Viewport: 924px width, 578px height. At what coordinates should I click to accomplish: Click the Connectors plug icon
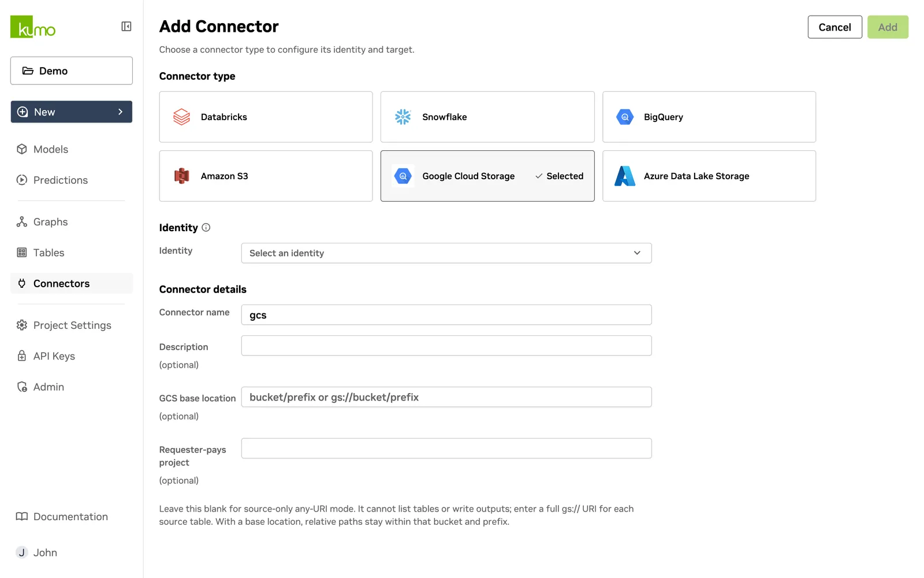22,283
